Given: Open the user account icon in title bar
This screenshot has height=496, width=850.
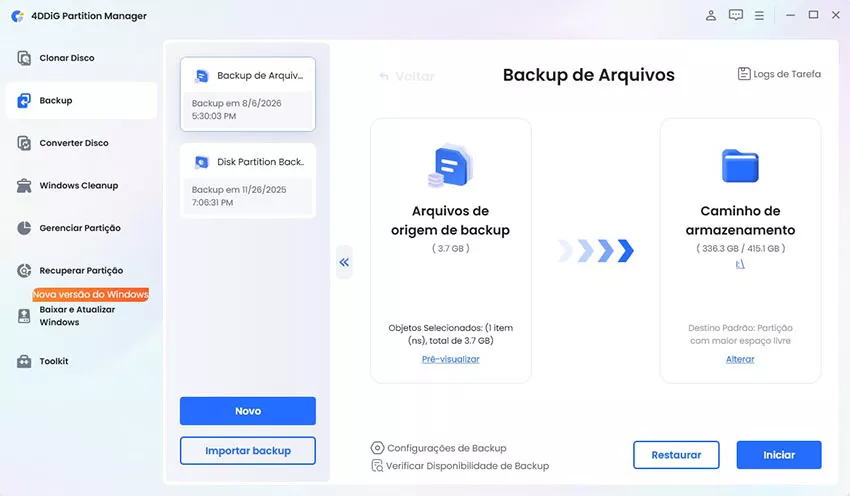Looking at the screenshot, I should point(711,15).
